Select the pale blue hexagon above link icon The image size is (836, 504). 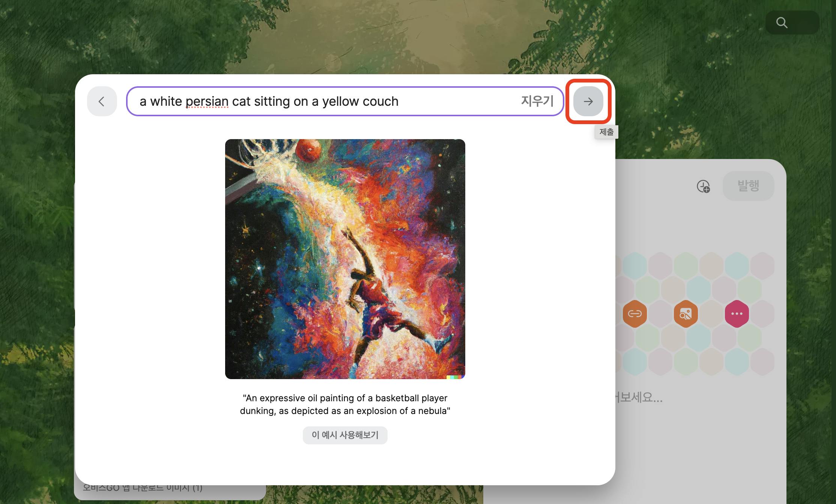(635, 265)
